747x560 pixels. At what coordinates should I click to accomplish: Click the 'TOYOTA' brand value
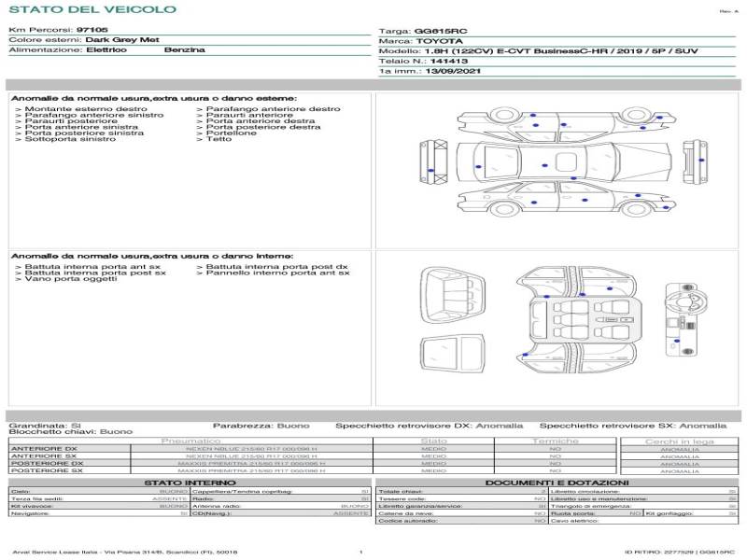(x=439, y=41)
